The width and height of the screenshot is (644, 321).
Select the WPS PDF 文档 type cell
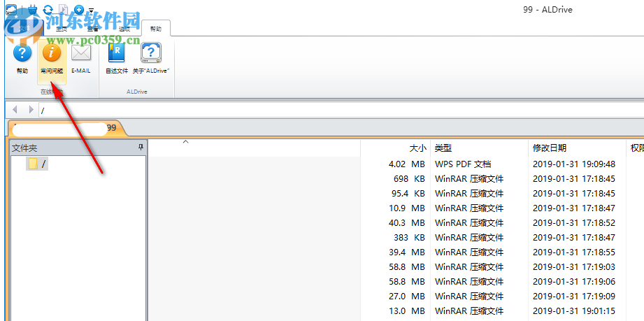pyautogui.click(x=463, y=164)
